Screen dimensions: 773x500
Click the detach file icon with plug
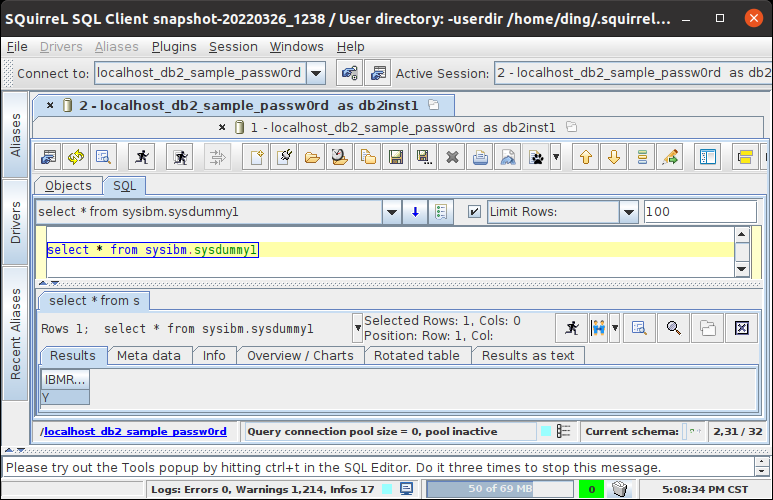pos(284,157)
